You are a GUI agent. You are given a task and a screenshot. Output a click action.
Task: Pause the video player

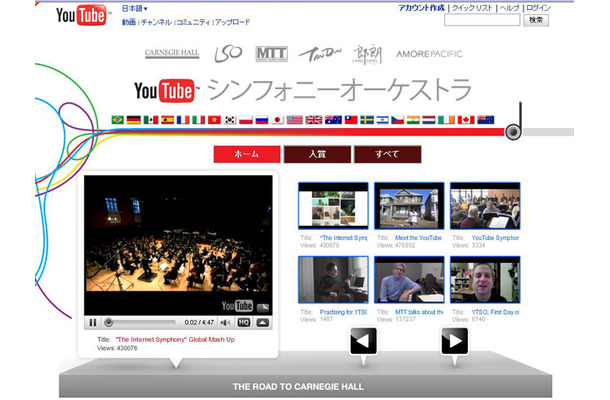93,323
